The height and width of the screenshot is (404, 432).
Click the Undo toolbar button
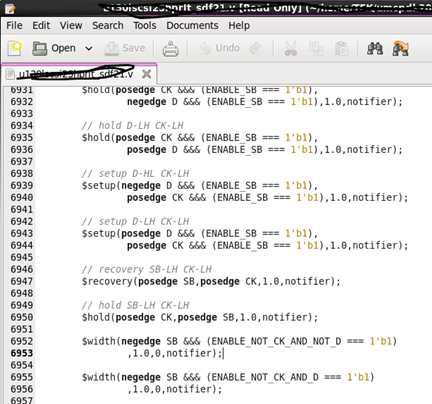(x=220, y=48)
